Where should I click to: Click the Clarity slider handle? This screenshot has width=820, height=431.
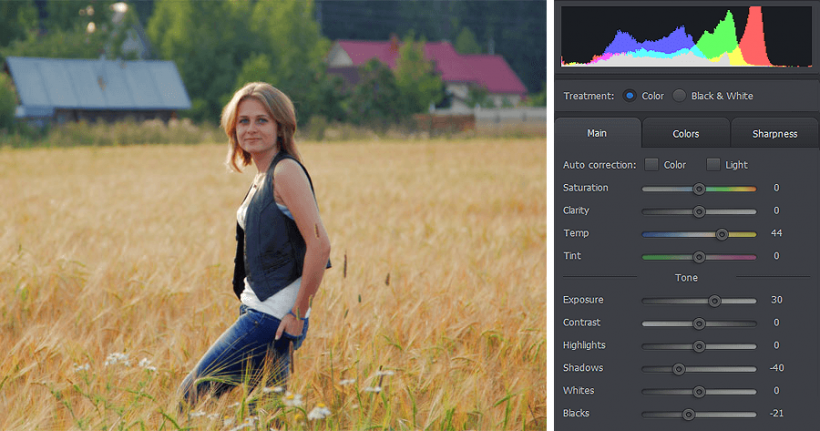[699, 212]
